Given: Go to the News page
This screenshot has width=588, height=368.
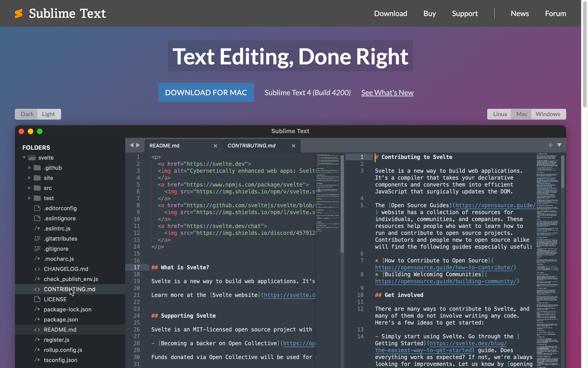Looking at the screenshot, I should 520,13.
